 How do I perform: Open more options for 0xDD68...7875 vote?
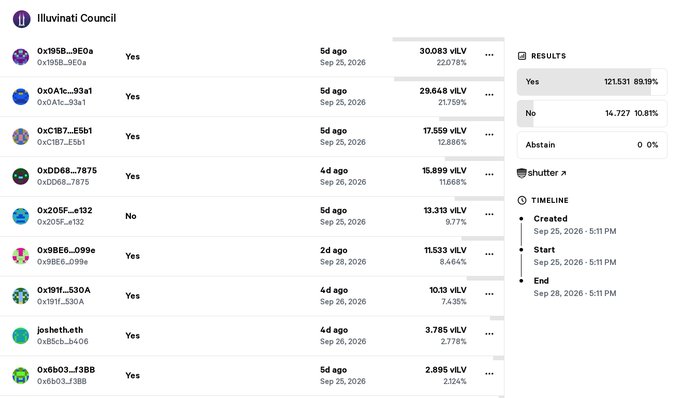point(489,175)
